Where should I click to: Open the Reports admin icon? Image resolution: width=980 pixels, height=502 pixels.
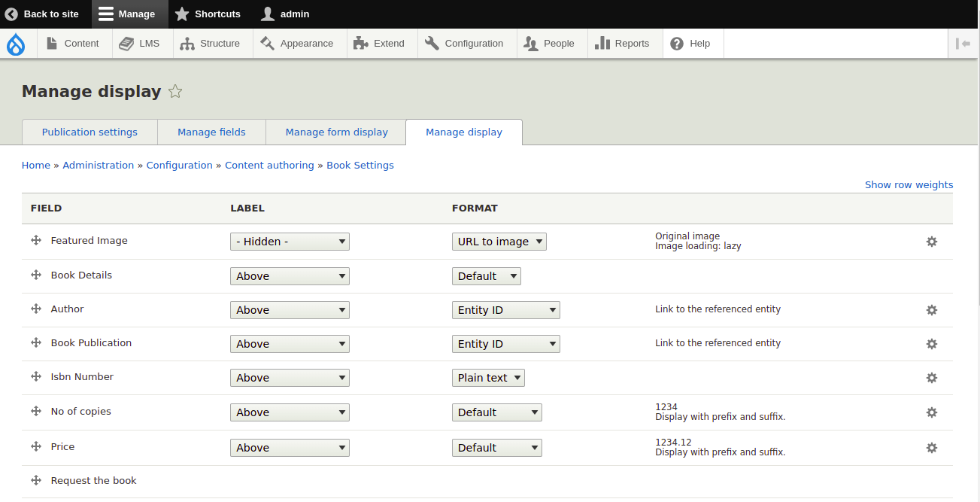[602, 43]
